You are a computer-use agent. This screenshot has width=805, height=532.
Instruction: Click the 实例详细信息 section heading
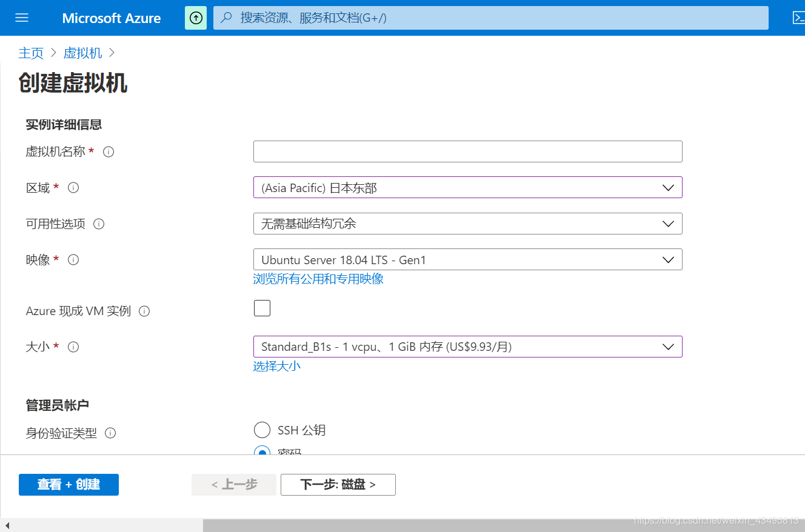click(x=64, y=125)
